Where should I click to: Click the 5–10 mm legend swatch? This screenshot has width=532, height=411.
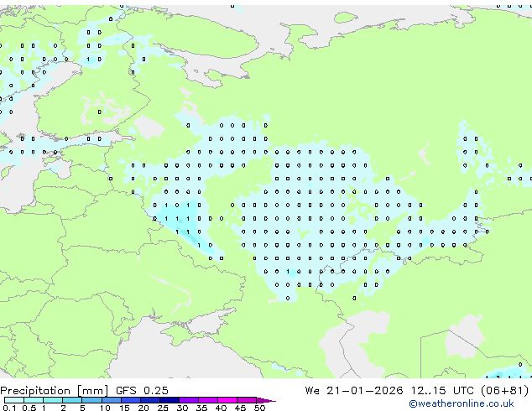tap(91, 400)
